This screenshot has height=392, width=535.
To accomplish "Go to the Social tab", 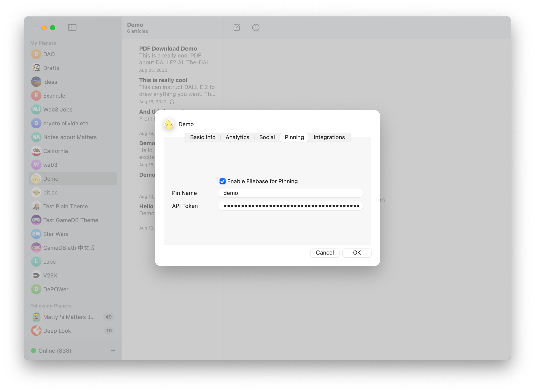I will click(267, 137).
